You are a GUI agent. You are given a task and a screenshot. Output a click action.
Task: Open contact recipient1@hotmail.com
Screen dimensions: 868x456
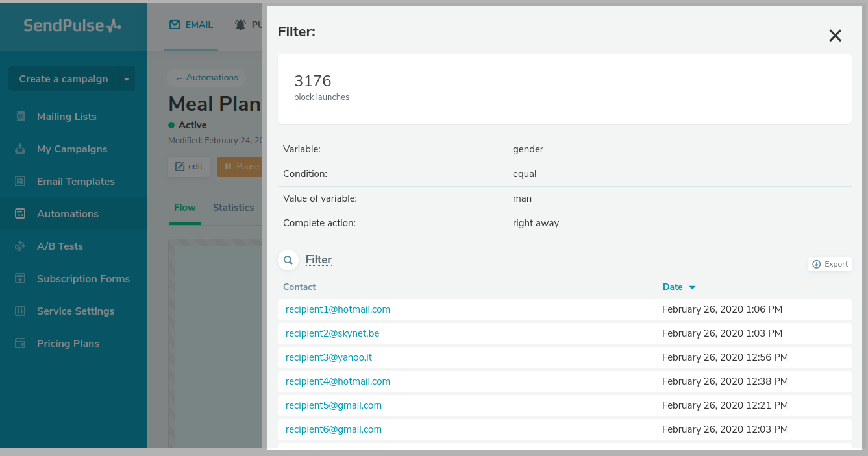338,309
